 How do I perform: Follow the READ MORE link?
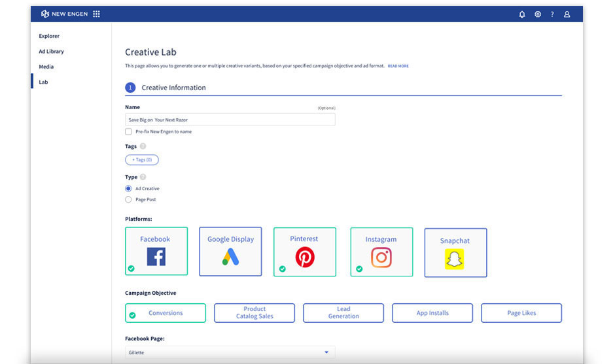click(x=398, y=66)
